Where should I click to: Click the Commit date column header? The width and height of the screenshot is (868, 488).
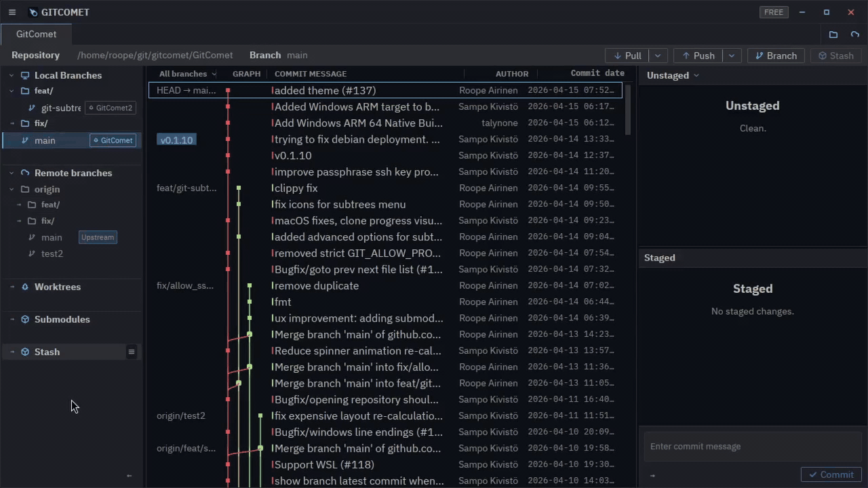(597, 73)
